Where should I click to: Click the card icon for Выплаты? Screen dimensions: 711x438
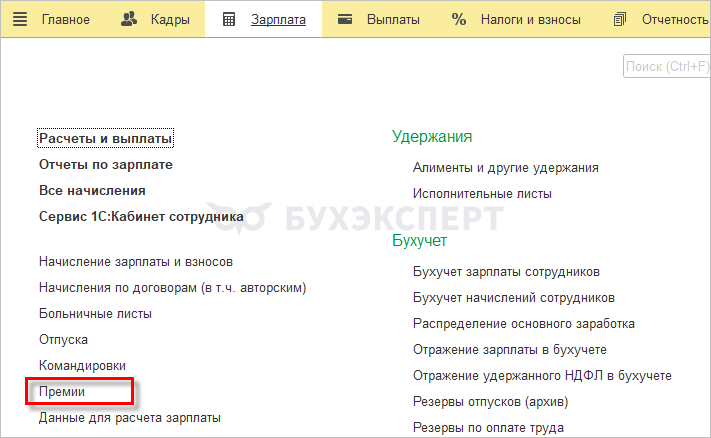[x=346, y=19]
